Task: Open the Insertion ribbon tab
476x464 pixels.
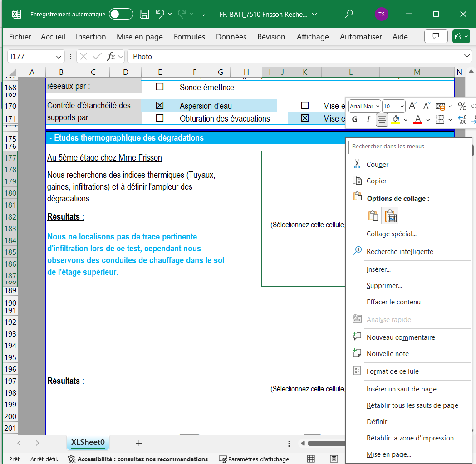Action: (91, 37)
